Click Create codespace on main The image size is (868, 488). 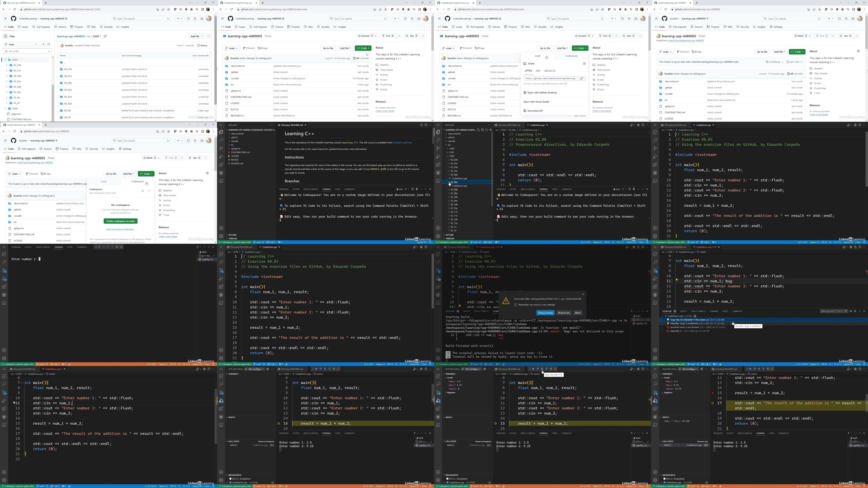coord(121,221)
